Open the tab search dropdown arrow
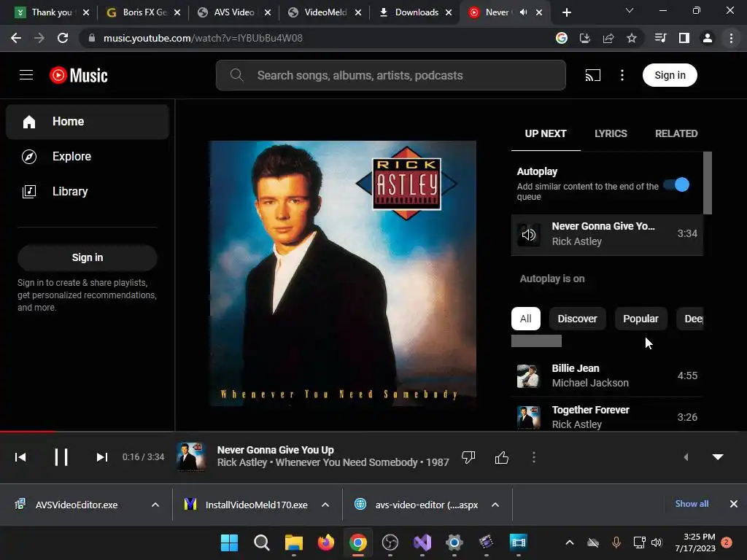Viewport: 747px width, 560px height. (630, 10)
